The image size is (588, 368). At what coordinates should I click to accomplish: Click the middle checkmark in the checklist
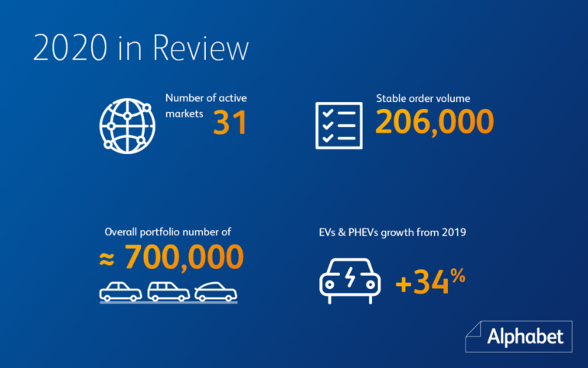pos(328,124)
